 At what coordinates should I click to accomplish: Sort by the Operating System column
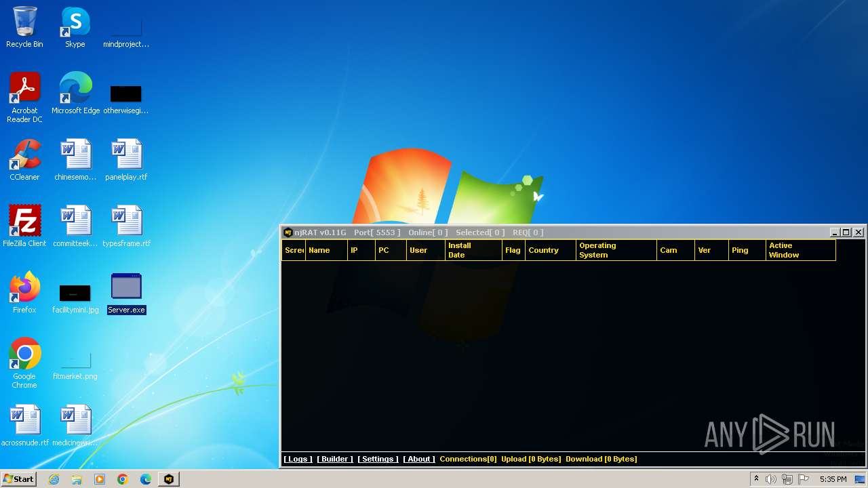coord(616,250)
